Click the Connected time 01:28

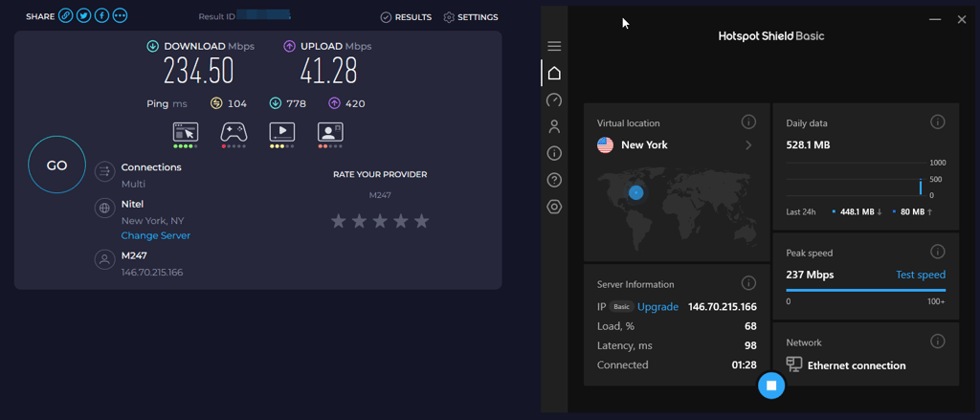pyautogui.click(x=745, y=365)
